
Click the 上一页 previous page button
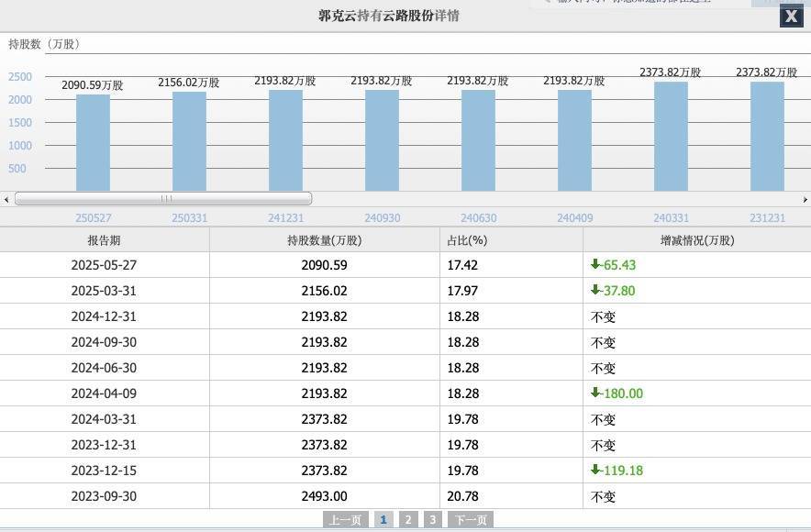coord(345,520)
